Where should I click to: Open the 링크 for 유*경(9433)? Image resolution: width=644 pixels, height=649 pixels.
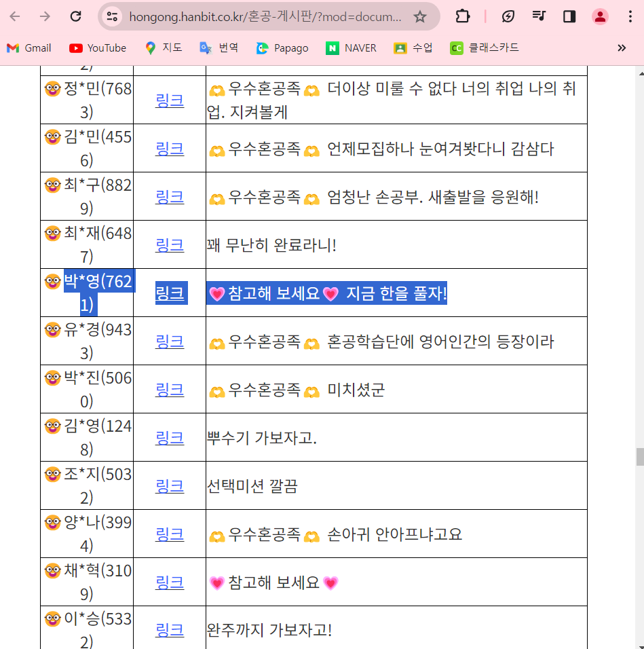[x=170, y=341]
